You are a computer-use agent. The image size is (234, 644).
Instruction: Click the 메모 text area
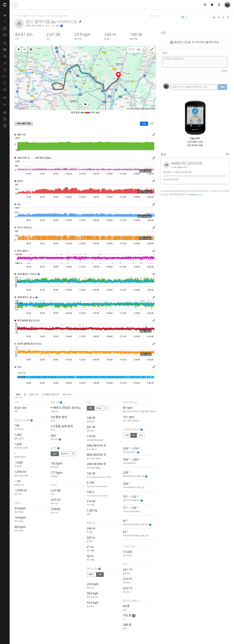[195, 62]
